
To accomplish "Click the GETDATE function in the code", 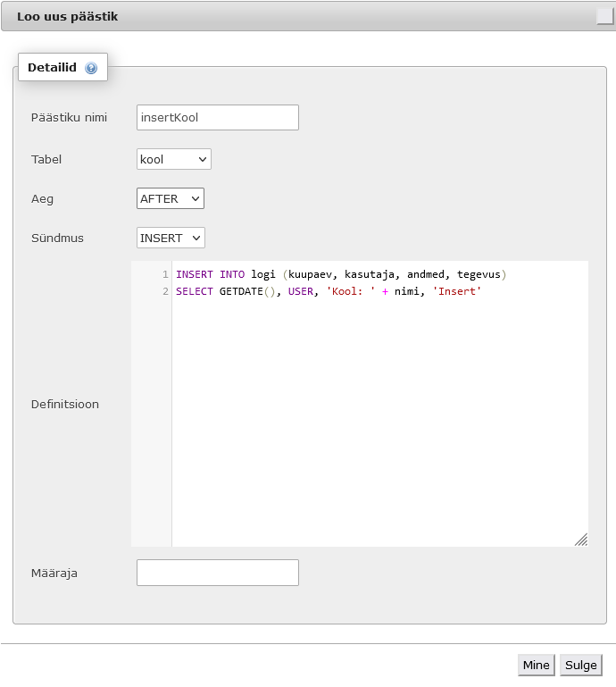I will (x=241, y=291).
